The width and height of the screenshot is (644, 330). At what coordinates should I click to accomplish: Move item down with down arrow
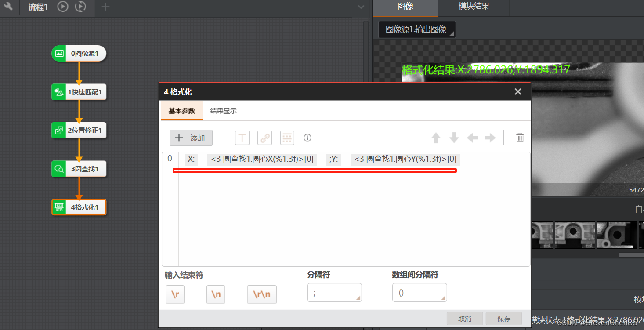click(x=454, y=138)
